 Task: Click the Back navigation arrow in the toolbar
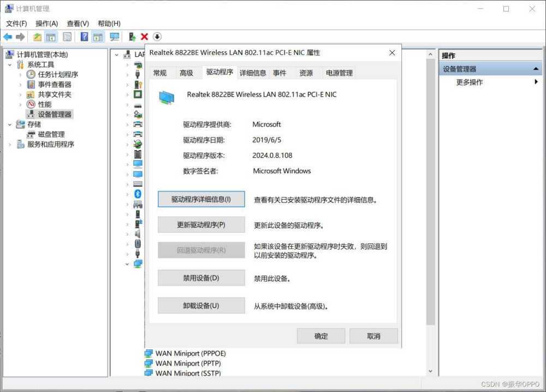coord(7,37)
